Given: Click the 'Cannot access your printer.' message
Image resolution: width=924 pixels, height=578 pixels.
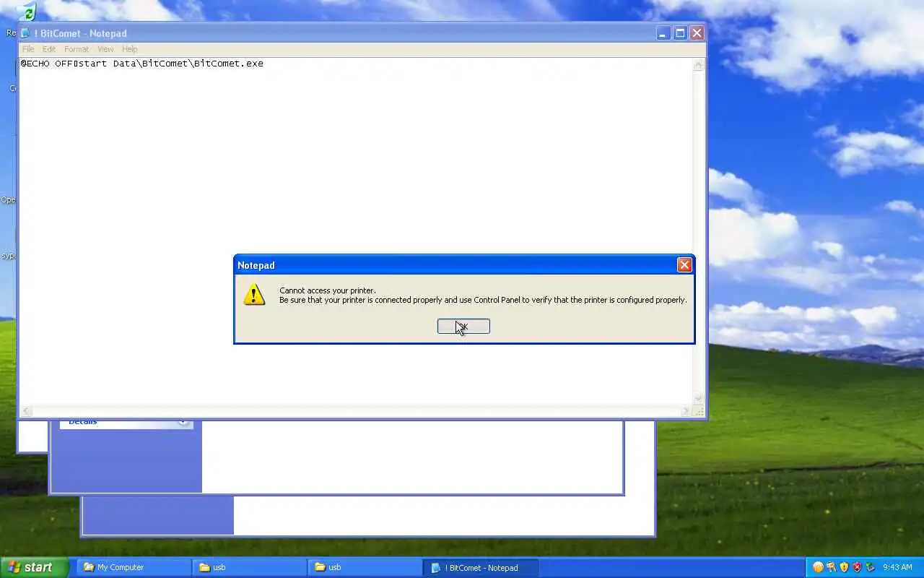Looking at the screenshot, I should [x=328, y=290].
